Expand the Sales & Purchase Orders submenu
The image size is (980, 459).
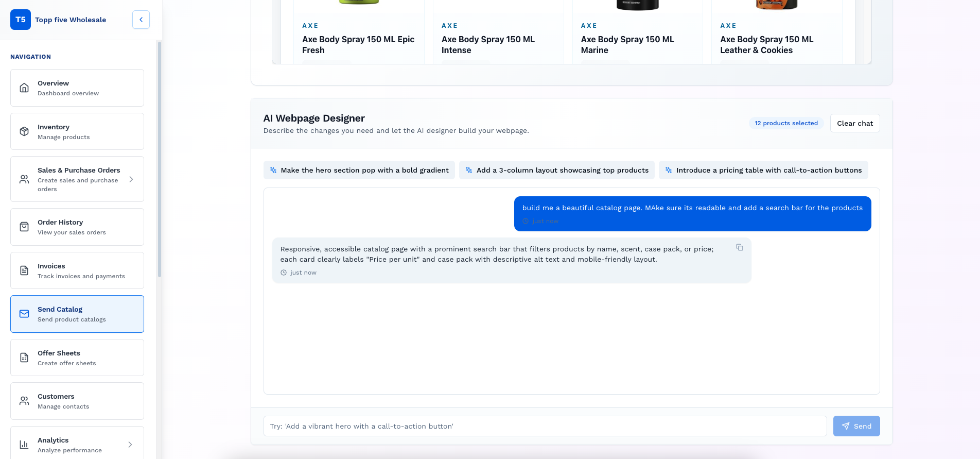point(131,179)
